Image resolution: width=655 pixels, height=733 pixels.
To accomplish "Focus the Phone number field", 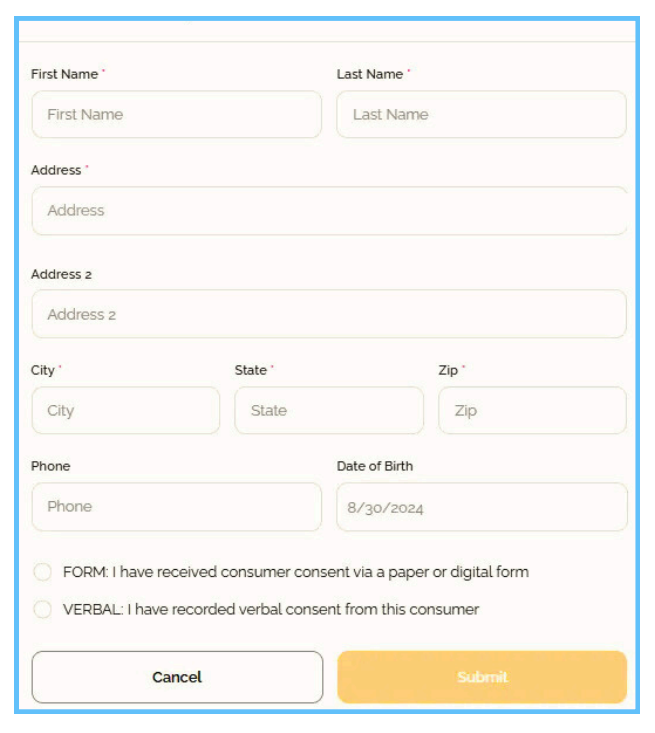I will point(177,507).
